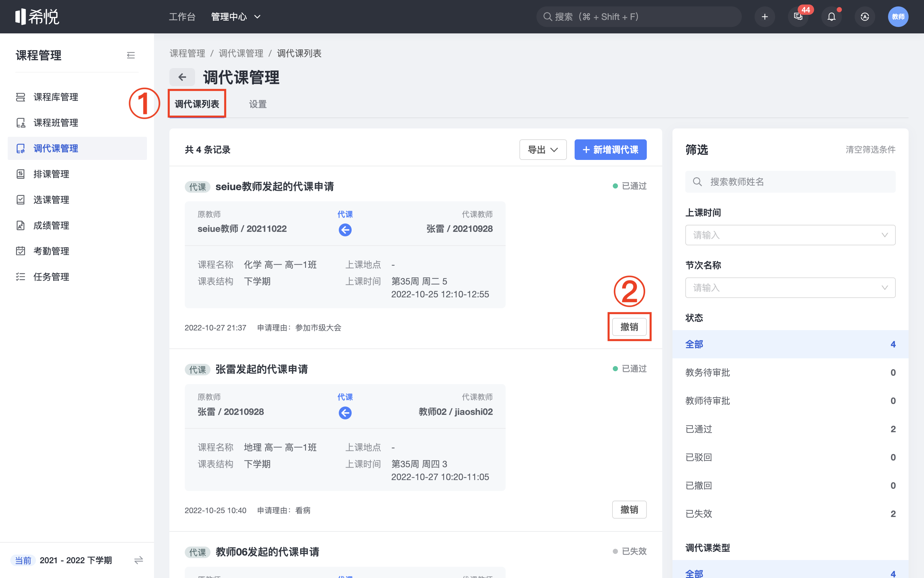
Task: Click 已失效 status on 教师06 request
Action: tap(629, 551)
